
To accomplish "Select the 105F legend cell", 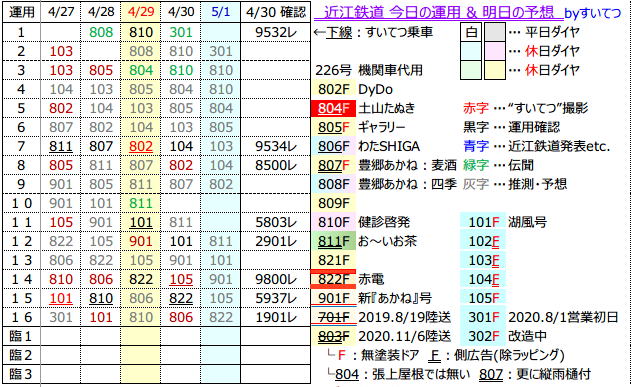I will coord(483,298).
